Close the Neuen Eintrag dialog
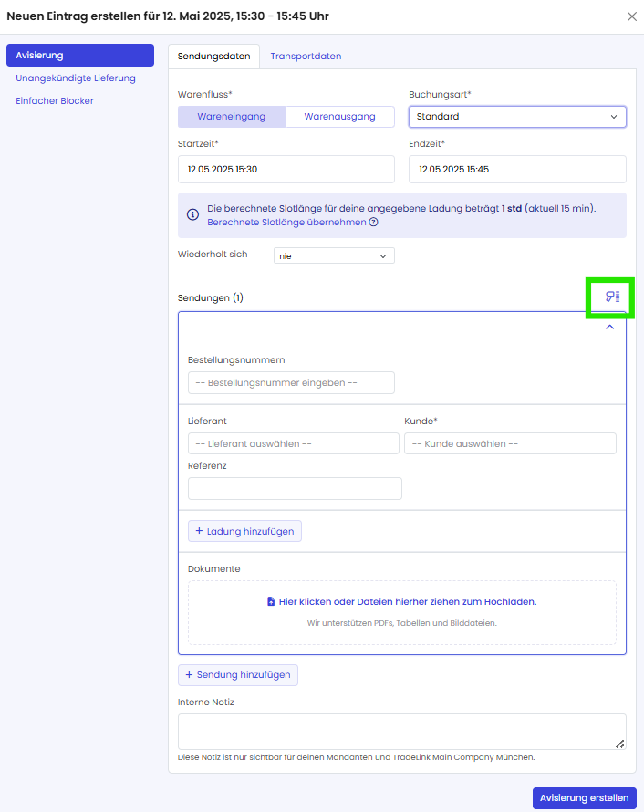The height and width of the screenshot is (812, 644). [x=632, y=16]
